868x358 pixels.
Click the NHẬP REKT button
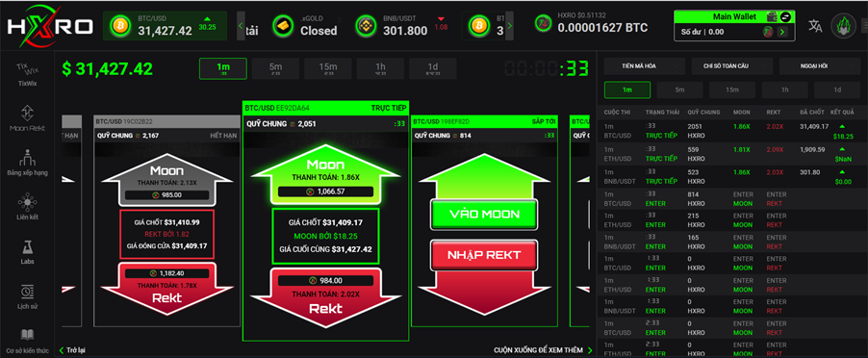484,255
